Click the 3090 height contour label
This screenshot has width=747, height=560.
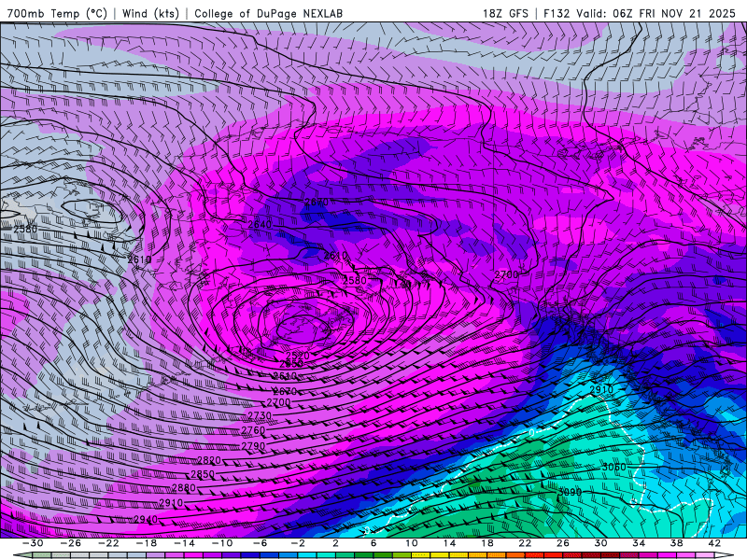pos(570,492)
